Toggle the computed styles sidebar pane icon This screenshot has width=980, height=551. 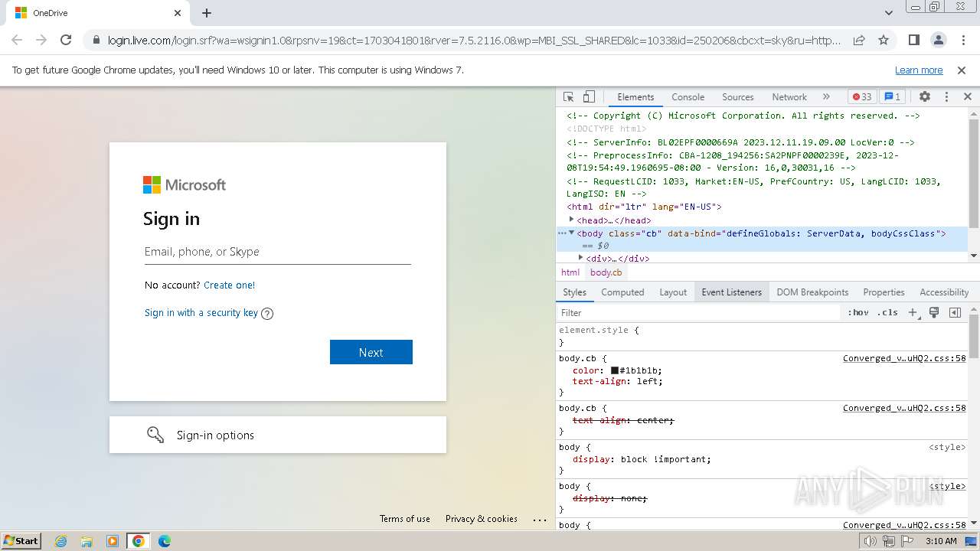click(x=955, y=312)
